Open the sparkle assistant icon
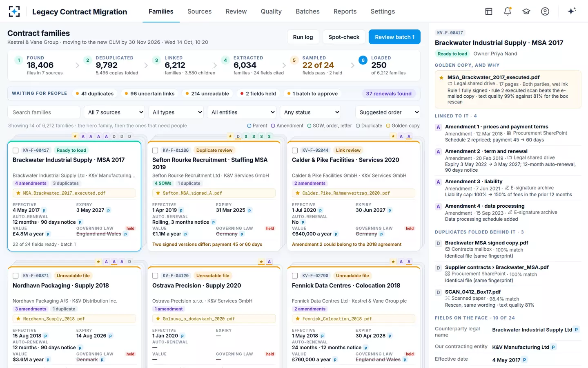The image size is (588, 368). point(572,11)
